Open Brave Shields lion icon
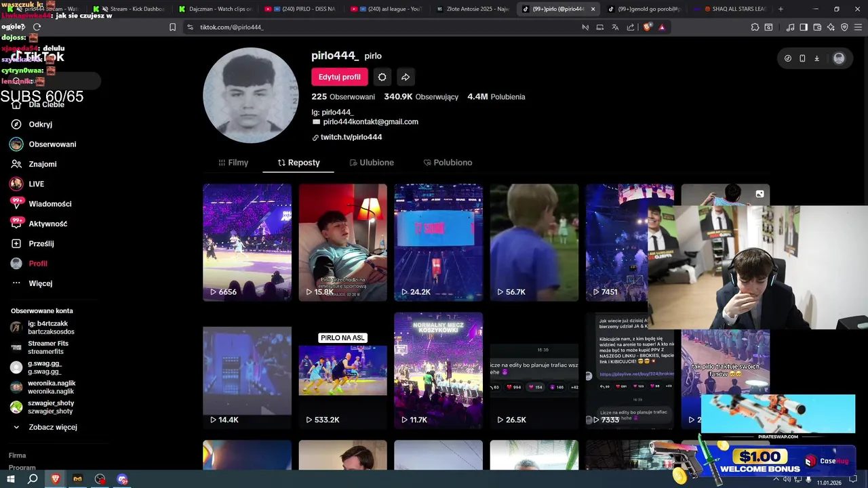 [x=647, y=27]
